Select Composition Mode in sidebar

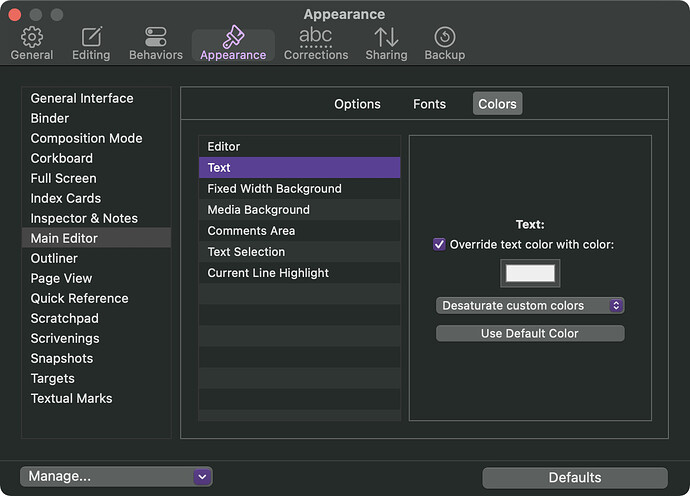click(x=96, y=138)
